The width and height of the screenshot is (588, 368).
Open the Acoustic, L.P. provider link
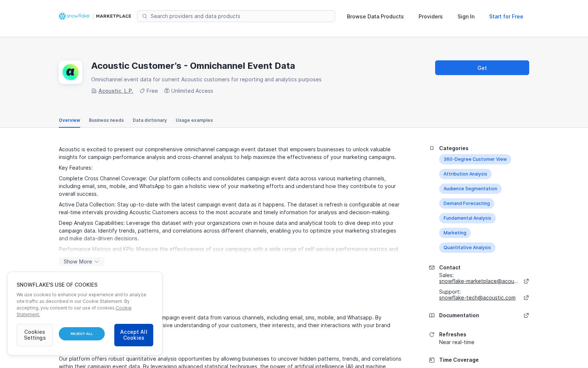[116, 91]
